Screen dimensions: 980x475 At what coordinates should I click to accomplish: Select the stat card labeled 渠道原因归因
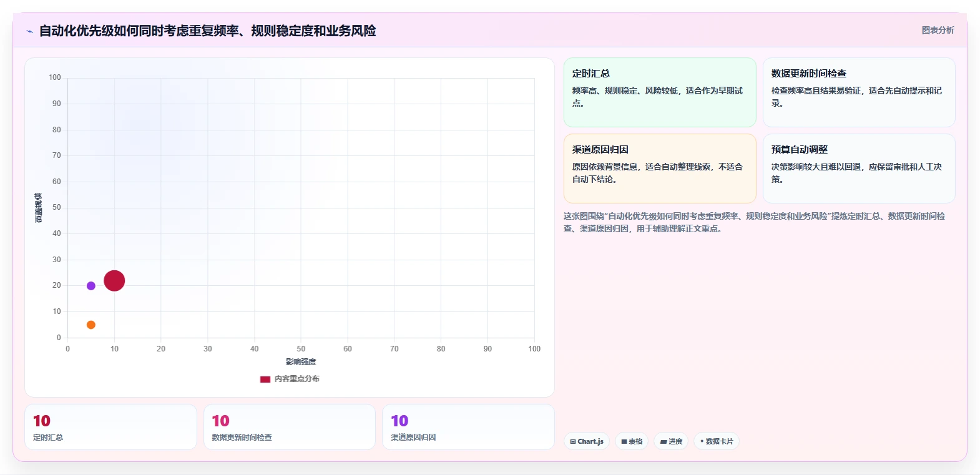click(x=468, y=427)
